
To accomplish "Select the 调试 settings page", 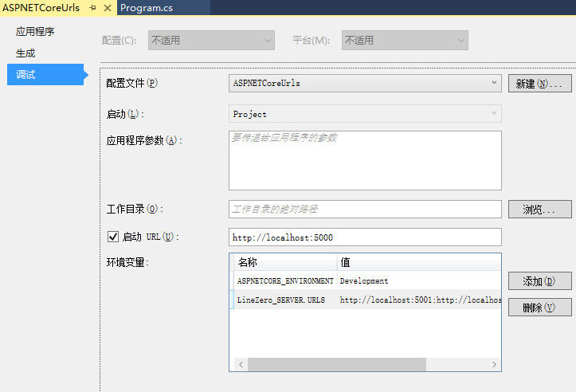I will coord(45,75).
